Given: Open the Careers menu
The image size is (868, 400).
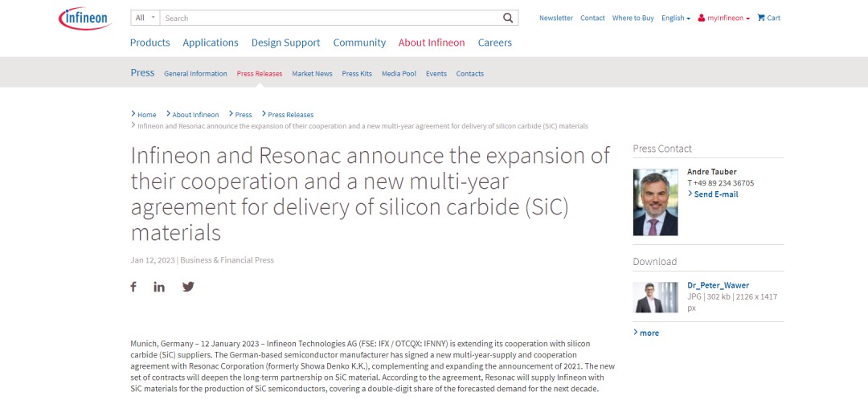Looking at the screenshot, I should coord(495,43).
